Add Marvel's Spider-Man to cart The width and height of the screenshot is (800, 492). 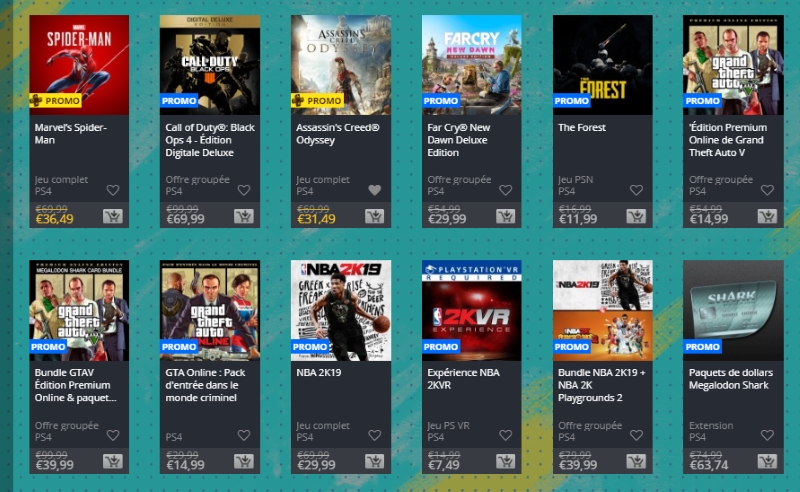(x=113, y=216)
